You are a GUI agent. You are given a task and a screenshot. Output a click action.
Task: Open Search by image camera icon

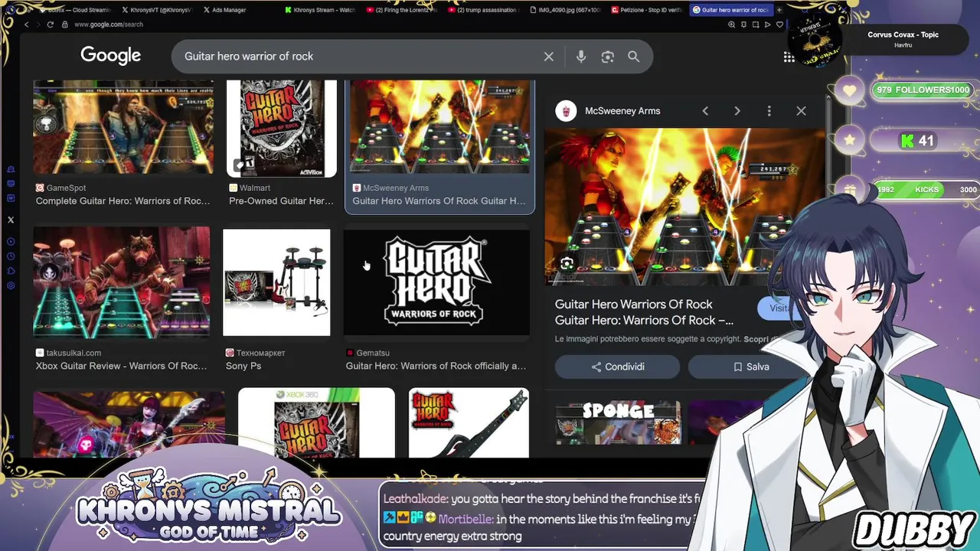point(608,57)
